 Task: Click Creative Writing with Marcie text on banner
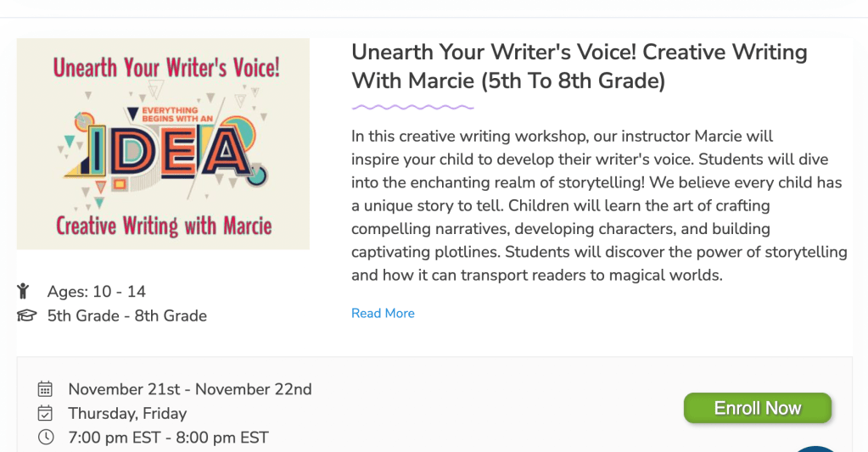pyautogui.click(x=164, y=226)
